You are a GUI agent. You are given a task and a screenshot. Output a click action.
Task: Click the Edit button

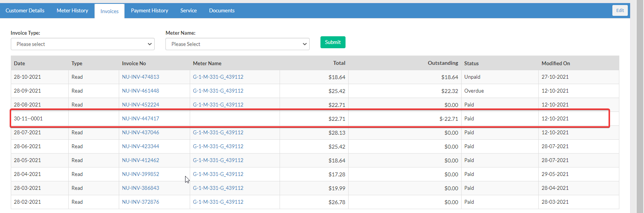tap(620, 10)
